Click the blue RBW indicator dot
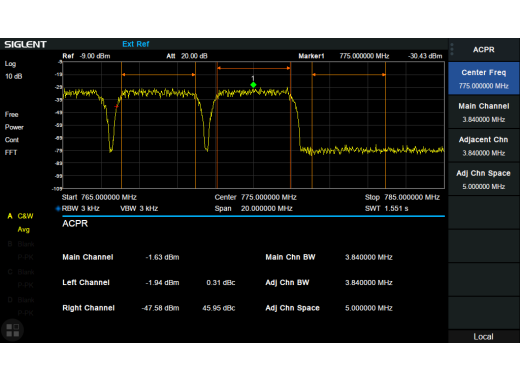 point(58,209)
